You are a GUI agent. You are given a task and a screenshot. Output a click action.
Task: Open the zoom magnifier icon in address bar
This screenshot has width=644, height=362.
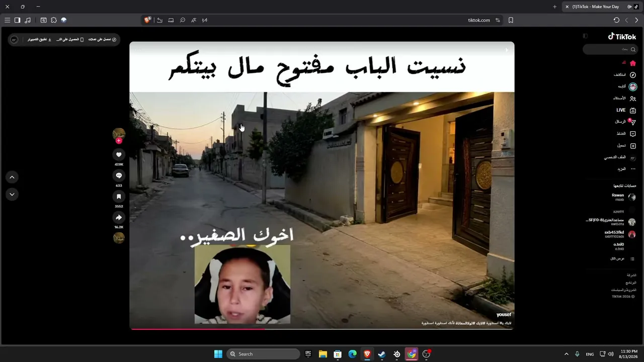pos(183,20)
